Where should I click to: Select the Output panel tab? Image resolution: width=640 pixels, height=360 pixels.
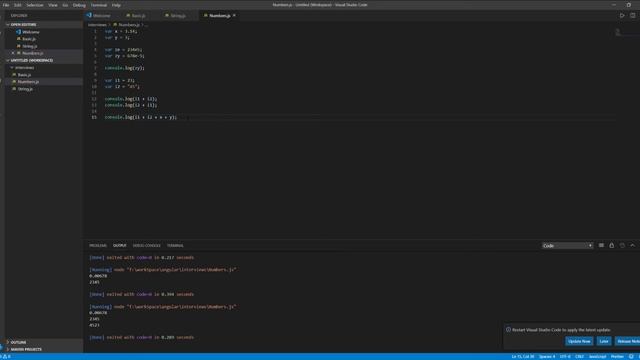coord(120,246)
